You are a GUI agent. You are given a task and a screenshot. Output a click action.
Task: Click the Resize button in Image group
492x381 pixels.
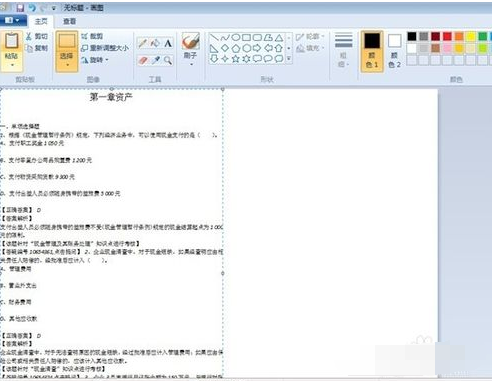105,48
